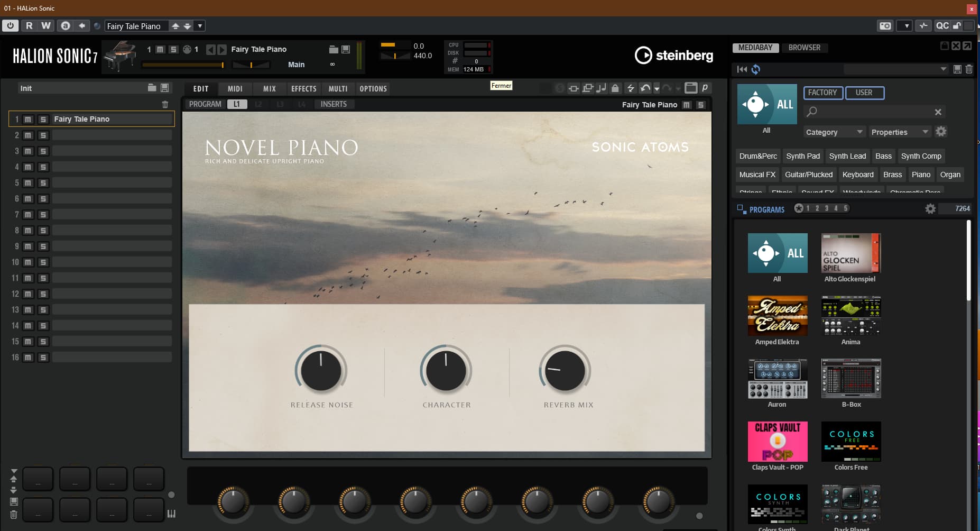Mute slot 1 in the top program header
The image size is (980, 531).
160,49
